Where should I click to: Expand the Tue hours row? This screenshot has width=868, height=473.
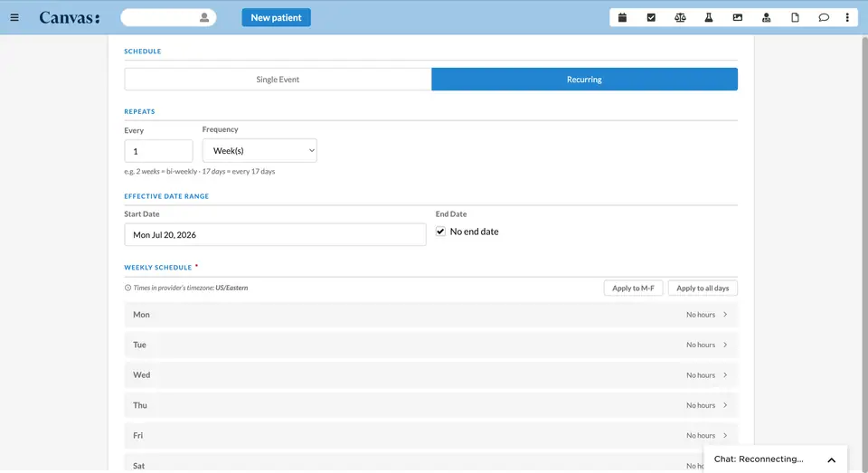430,345
